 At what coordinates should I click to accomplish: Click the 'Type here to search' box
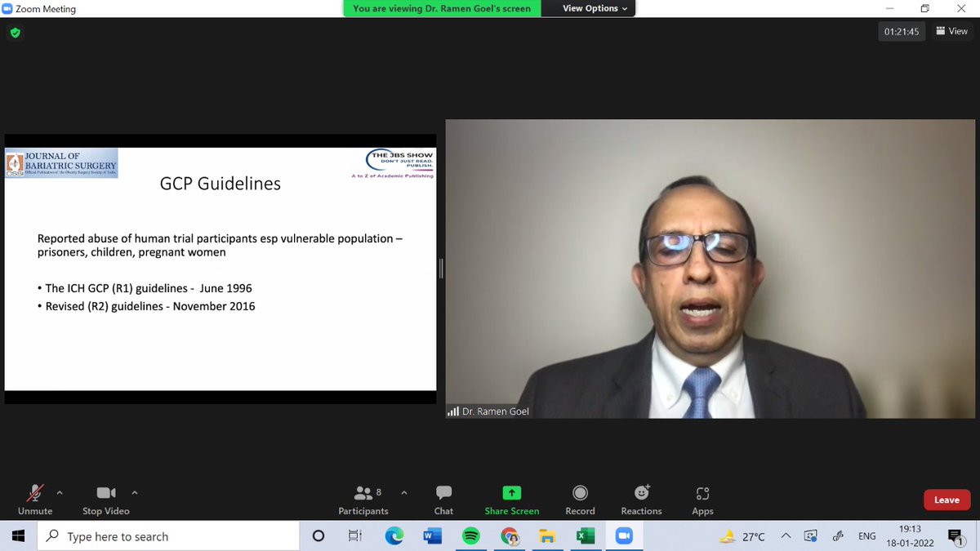click(168, 536)
